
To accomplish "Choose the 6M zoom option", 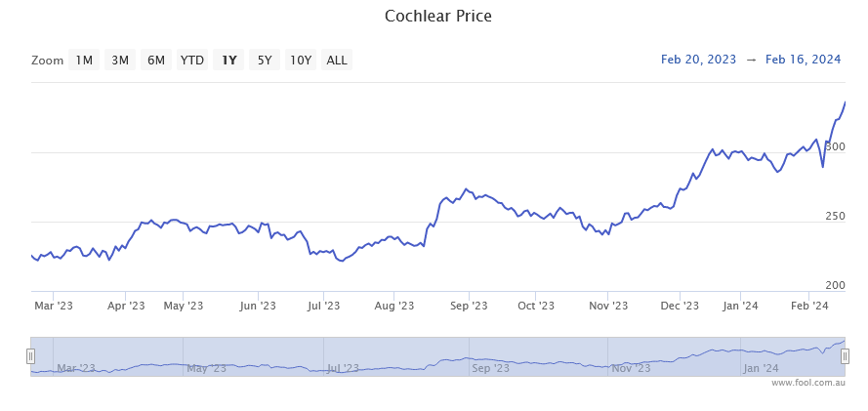I will pos(156,61).
